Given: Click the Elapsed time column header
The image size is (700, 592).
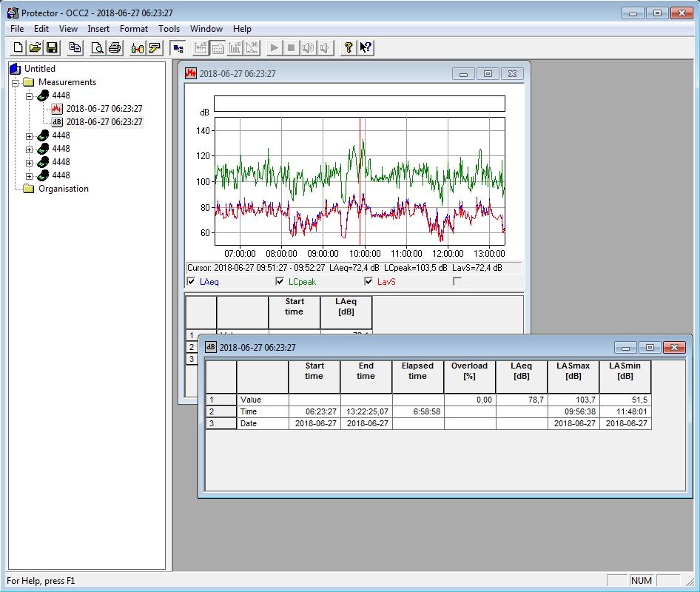Looking at the screenshot, I should point(417,377).
